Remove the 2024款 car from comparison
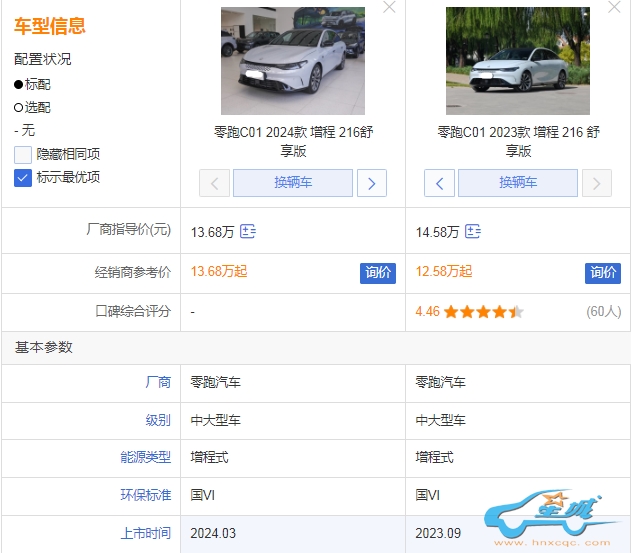The height and width of the screenshot is (553, 631). click(389, 8)
